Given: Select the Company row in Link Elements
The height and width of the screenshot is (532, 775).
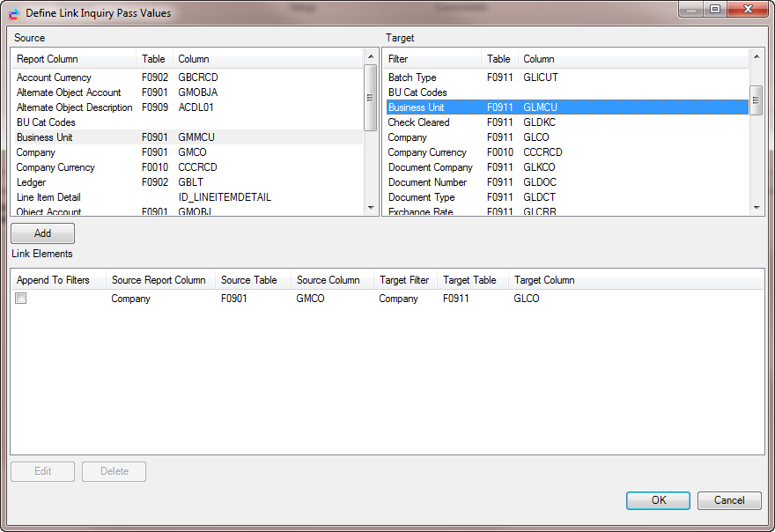Looking at the screenshot, I should point(130,299).
